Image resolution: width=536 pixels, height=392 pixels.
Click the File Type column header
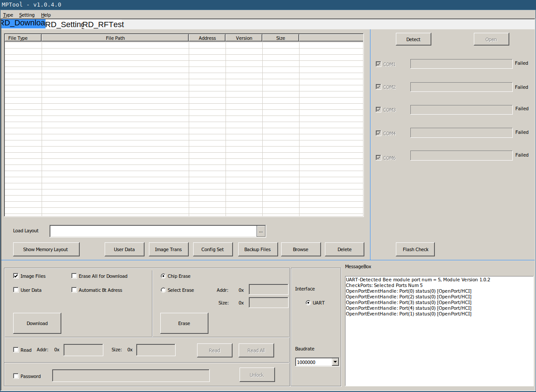pyautogui.click(x=23, y=38)
